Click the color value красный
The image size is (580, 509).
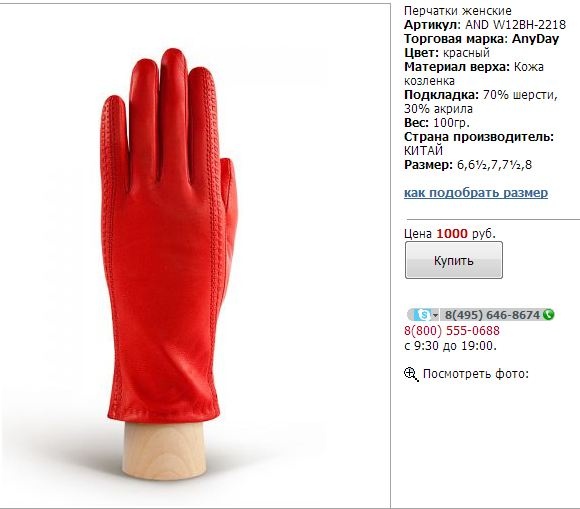[466, 53]
